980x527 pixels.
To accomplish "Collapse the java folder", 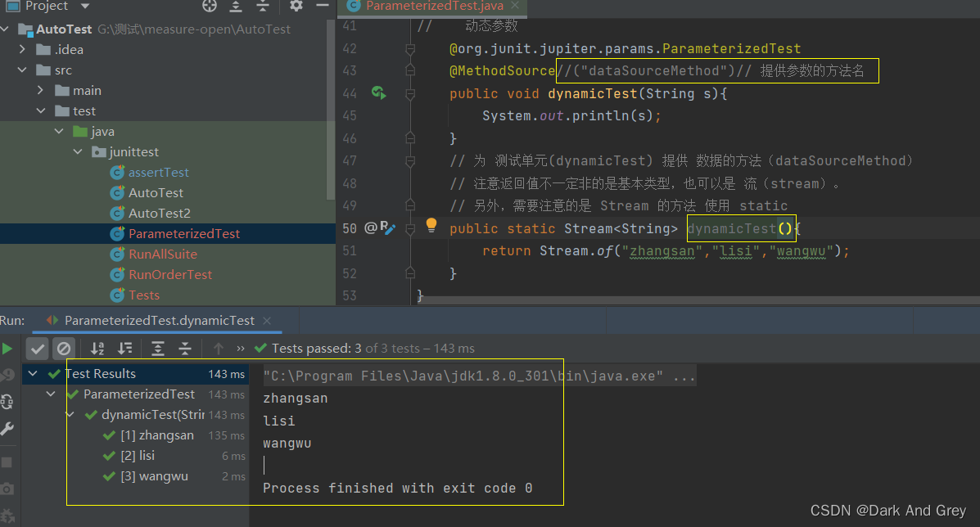I will click(x=60, y=131).
